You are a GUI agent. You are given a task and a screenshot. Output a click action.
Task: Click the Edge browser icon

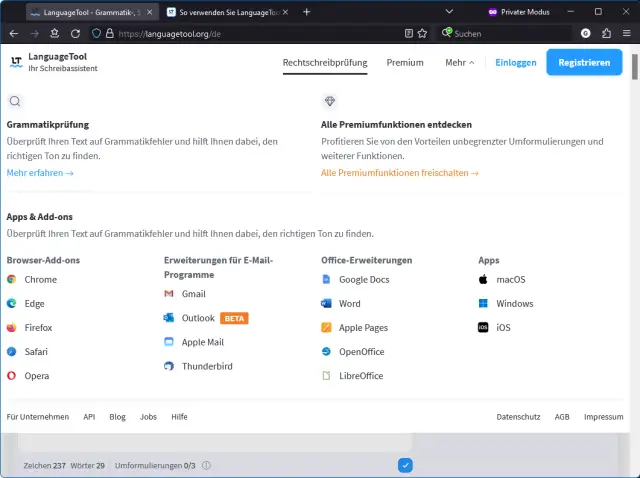12,303
